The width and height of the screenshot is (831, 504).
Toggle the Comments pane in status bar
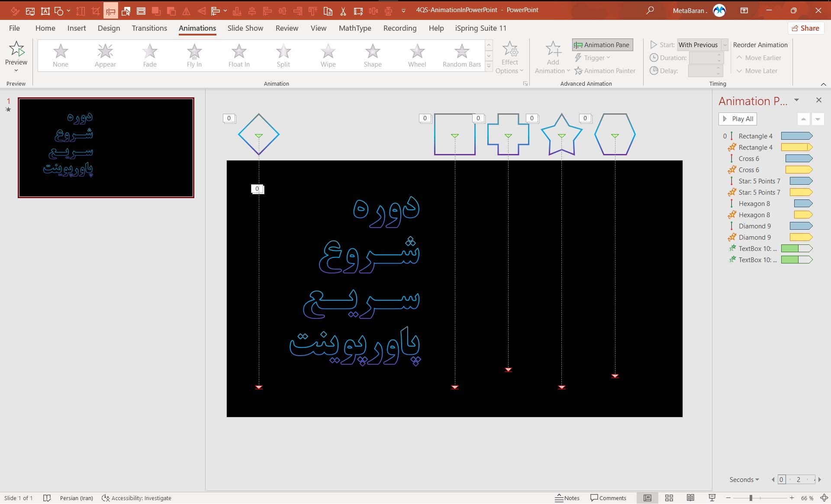(608, 498)
